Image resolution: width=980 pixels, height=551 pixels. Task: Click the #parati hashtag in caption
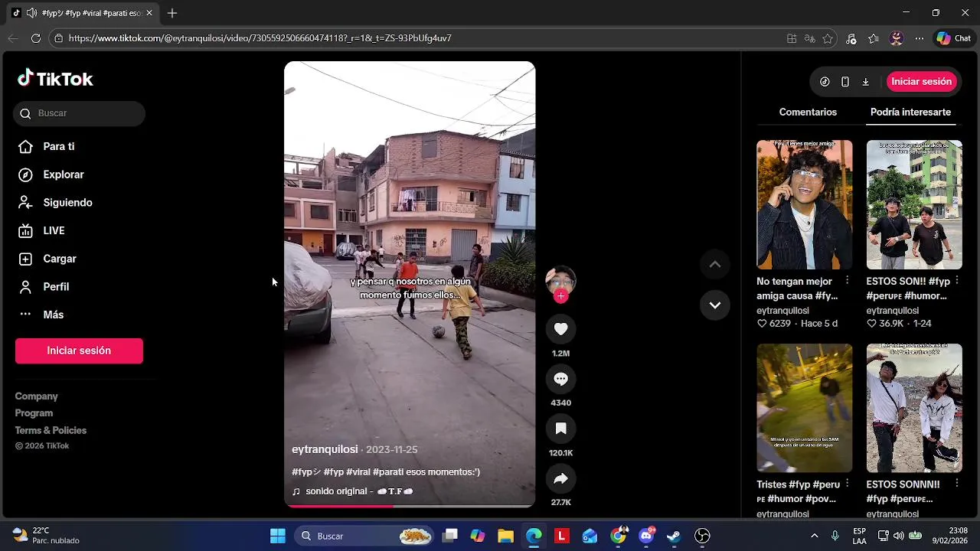coord(387,472)
